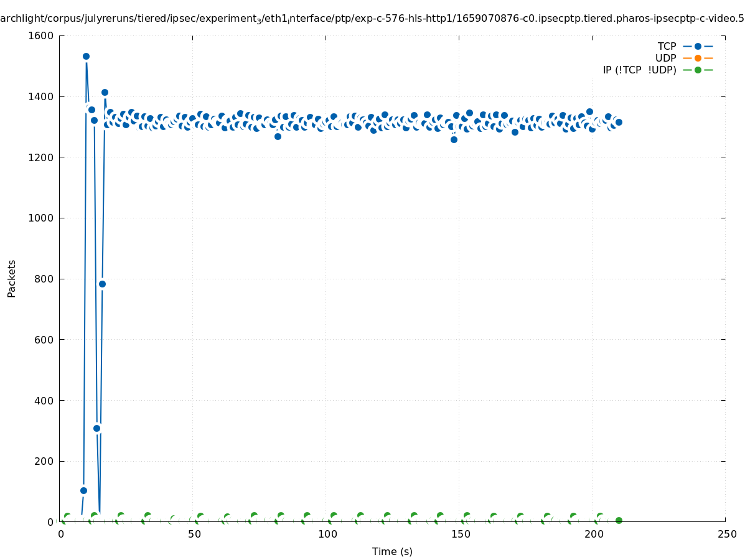Select the IP (!TCP !UDP) legend label
Image resolution: width=745 pixels, height=560 pixels.
point(639,70)
